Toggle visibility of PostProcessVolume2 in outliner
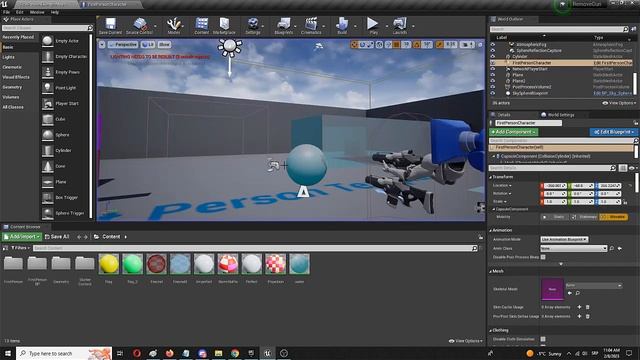Image resolution: width=640 pixels, height=360 pixels. pos(493,87)
